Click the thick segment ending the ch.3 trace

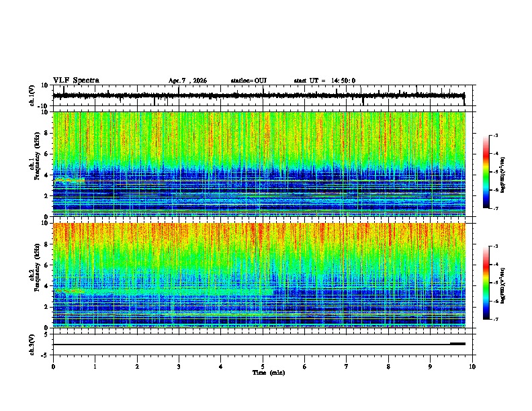[x=457, y=344]
